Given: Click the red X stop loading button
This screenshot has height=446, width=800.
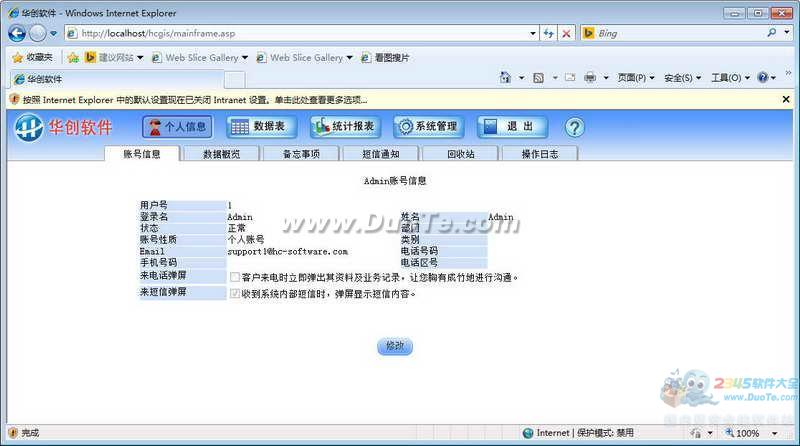Looking at the screenshot, I should (567, 33).
